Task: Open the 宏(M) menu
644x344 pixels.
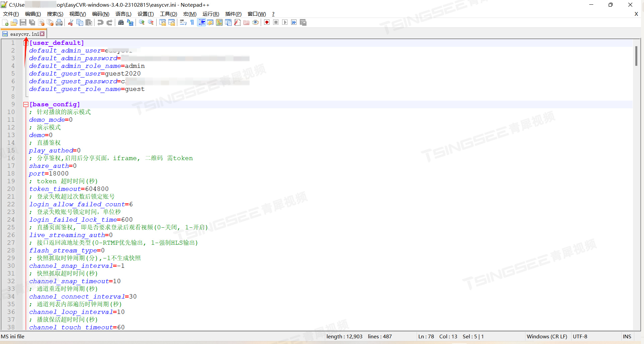Action: coord(190,14)
